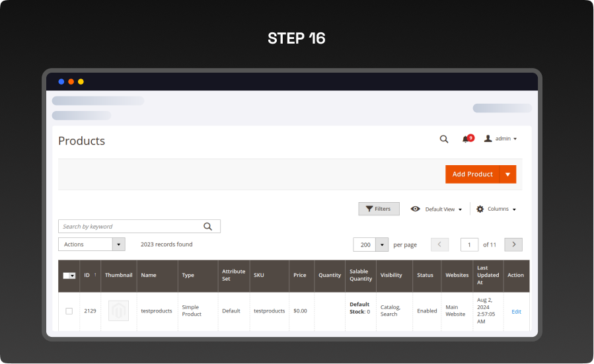The height and width of the screenshot is (364, 594).
Task: Click the admin user account icon
Action: [488, 139]
